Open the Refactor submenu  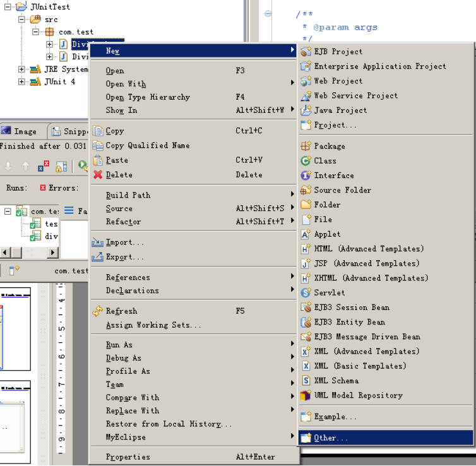click(193, 221)
